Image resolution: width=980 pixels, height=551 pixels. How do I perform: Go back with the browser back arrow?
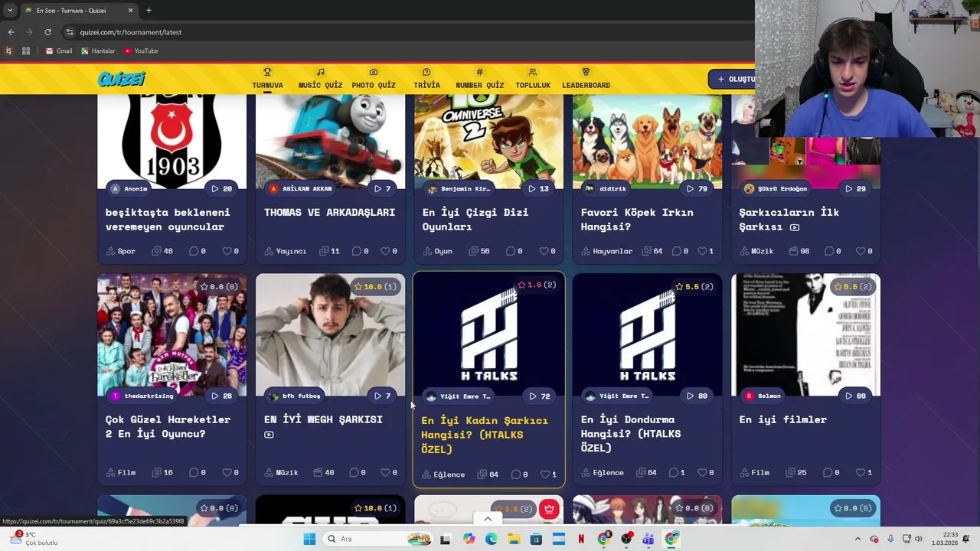point(11,32)
